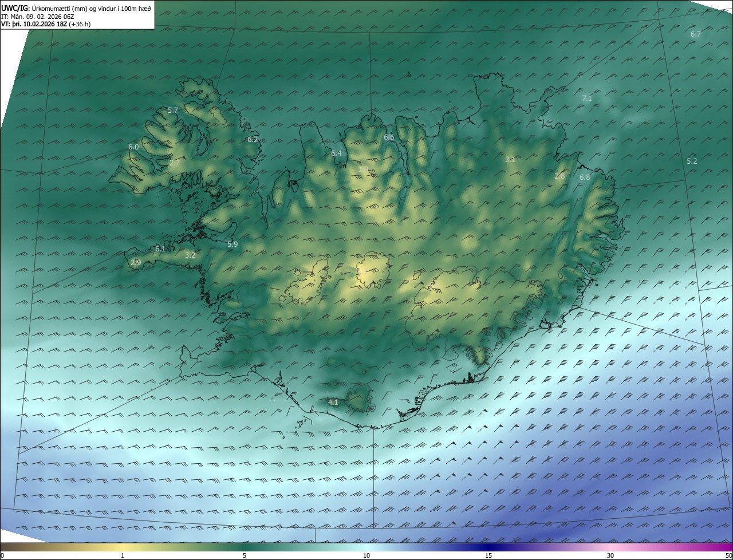Select the 7.1 map value

(587, 98)
